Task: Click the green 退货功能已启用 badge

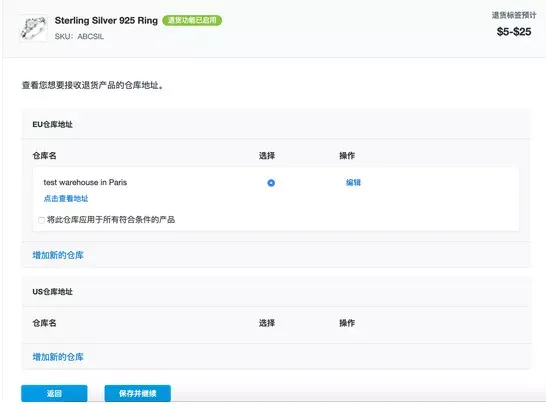Action: 192,20
